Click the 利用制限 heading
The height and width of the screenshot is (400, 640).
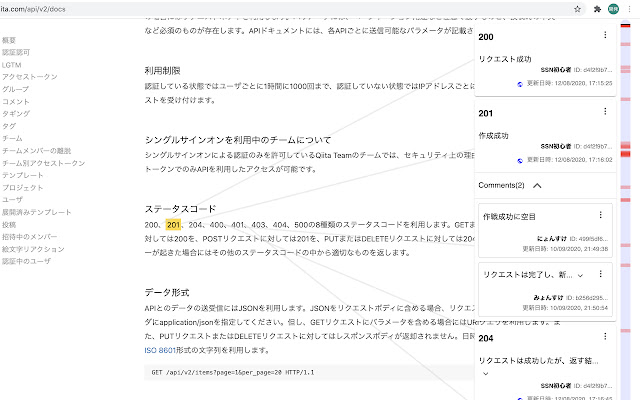pos(162,71)
